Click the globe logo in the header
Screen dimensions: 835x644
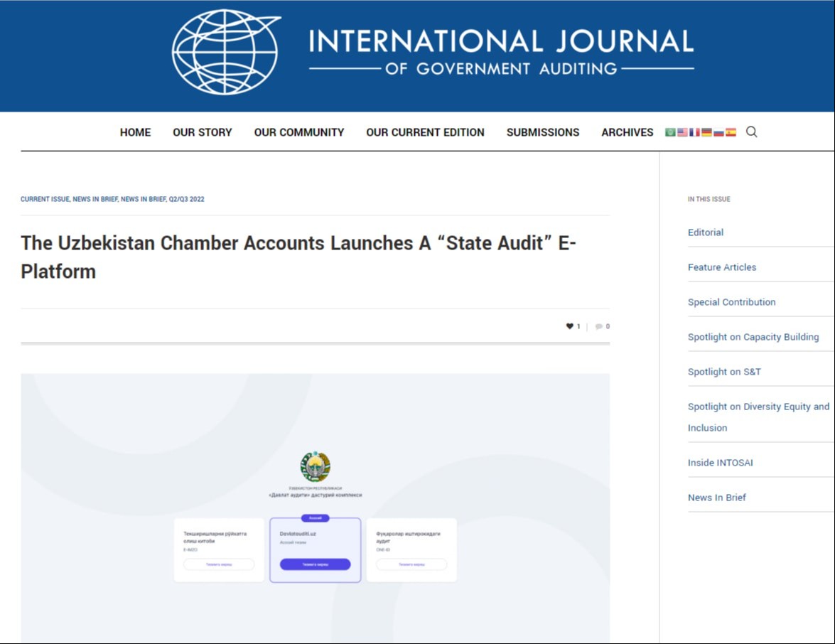[x=225, y=53]
